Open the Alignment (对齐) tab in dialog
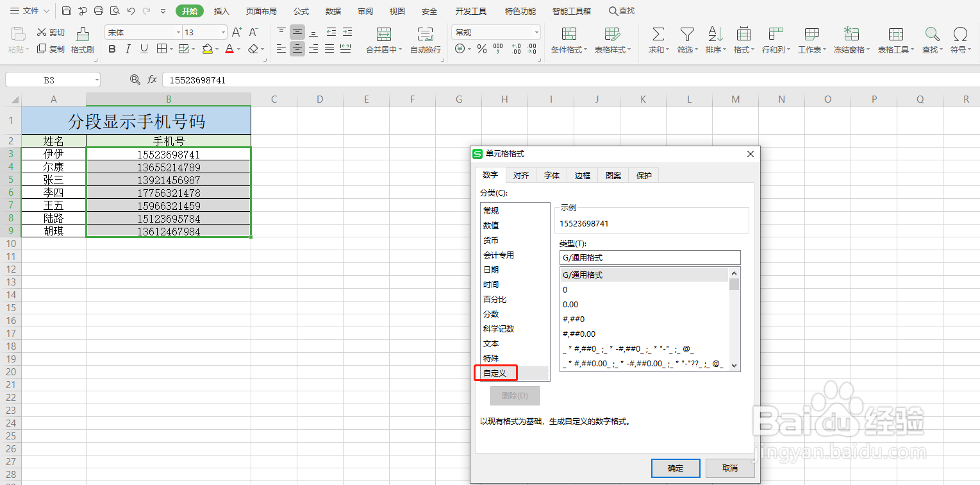 point(521,175)
